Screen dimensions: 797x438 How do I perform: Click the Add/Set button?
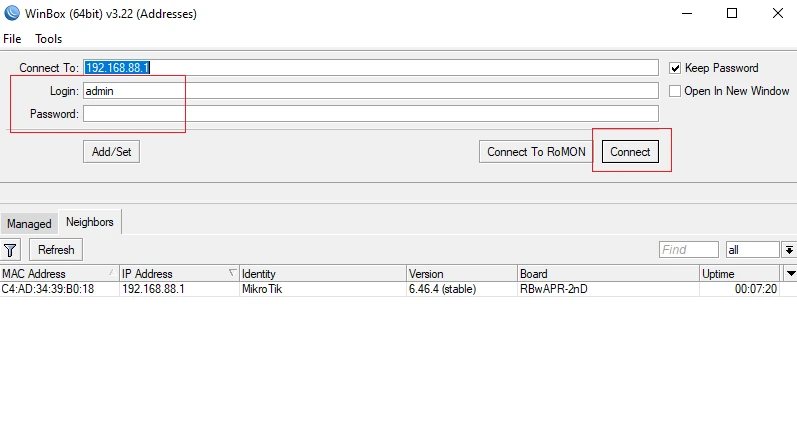pyautogui.click(x=111, y=152)
